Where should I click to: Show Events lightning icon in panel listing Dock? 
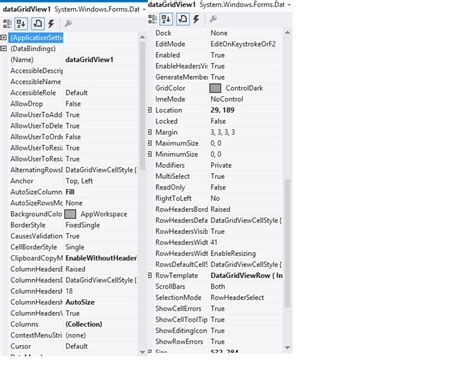click(196, 19)
